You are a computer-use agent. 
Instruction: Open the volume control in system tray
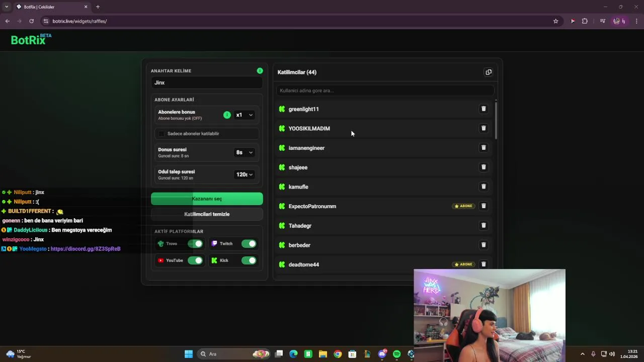pyautogui.click(x=612, y=354)
